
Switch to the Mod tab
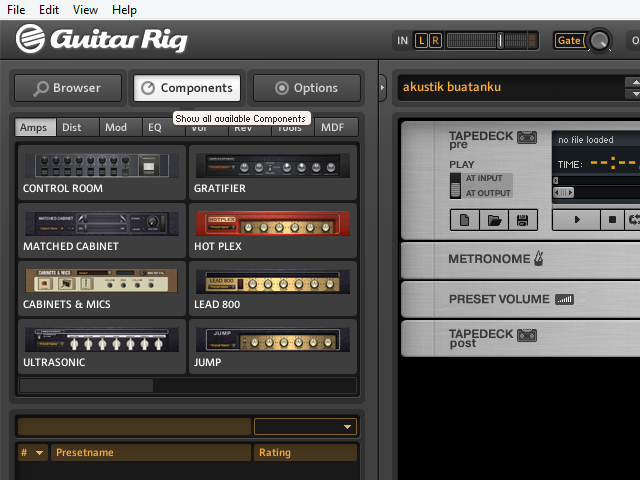coord(121,127)
